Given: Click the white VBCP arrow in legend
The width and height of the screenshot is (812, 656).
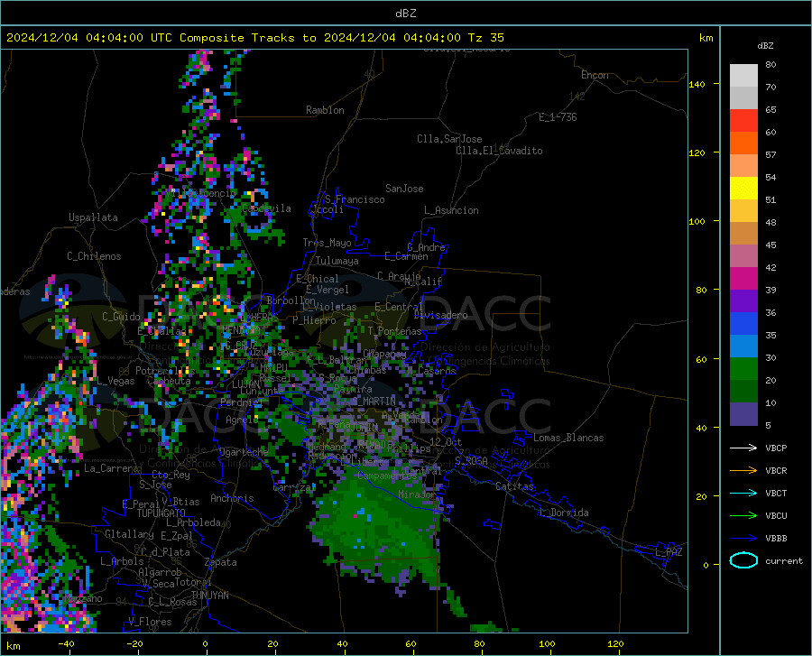Looking at the screenshot, I should click(x=743, y=448).
